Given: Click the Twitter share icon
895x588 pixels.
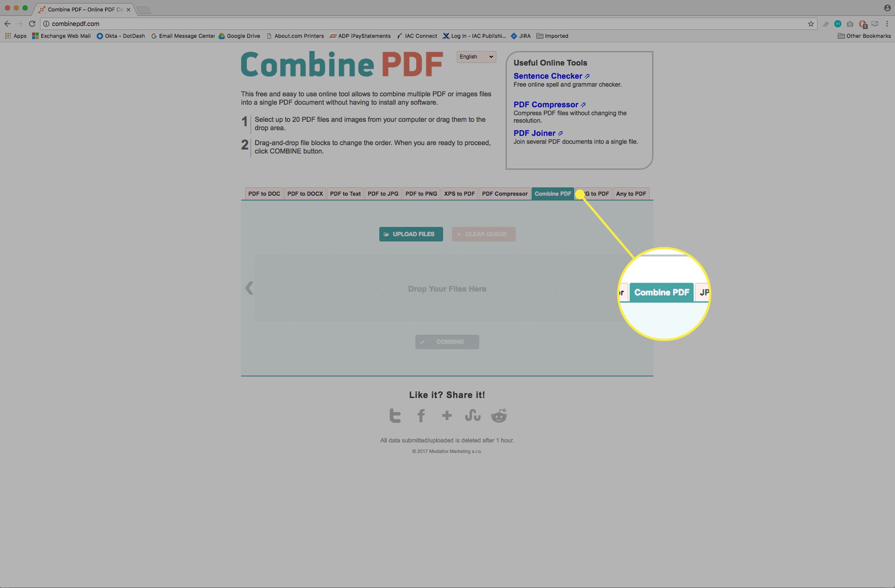Looking at the screenshot, I should click(395, 415).
